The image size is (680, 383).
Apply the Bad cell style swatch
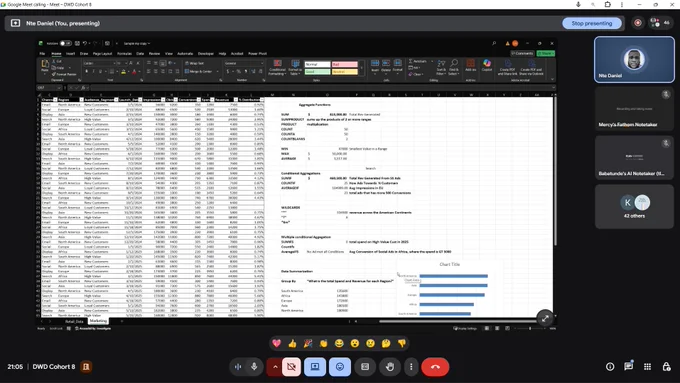click(x=345, y=64)
